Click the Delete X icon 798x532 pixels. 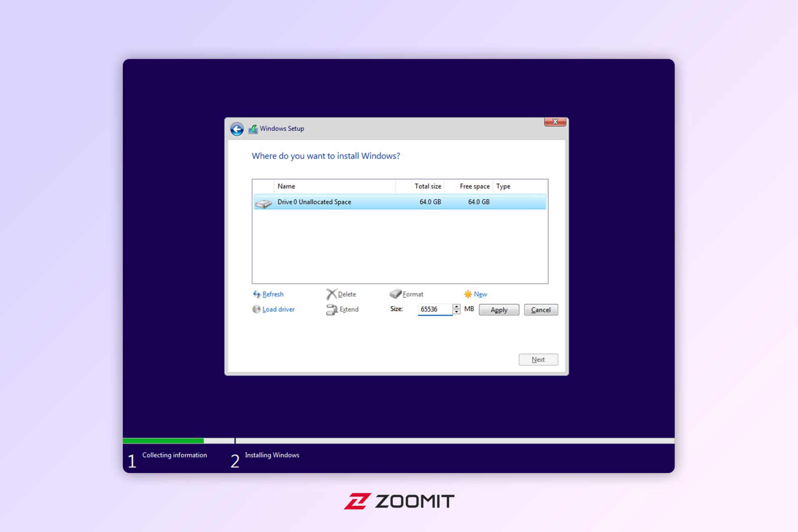[331, 294]
